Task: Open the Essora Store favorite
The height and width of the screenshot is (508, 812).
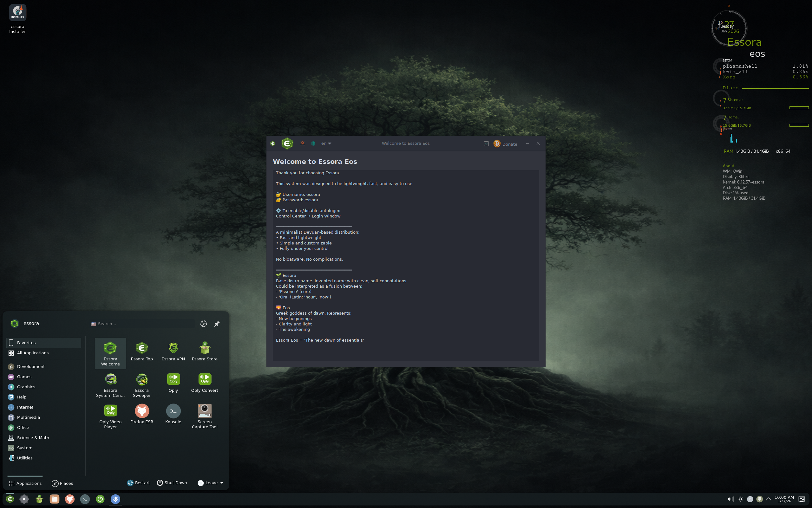Action: (x=205, y=351)
